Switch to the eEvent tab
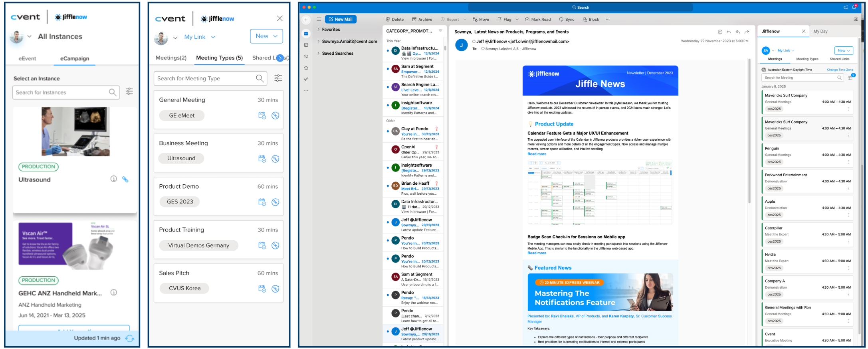The height and width of the screenshot is (349, 868). (x=27, y=58)
